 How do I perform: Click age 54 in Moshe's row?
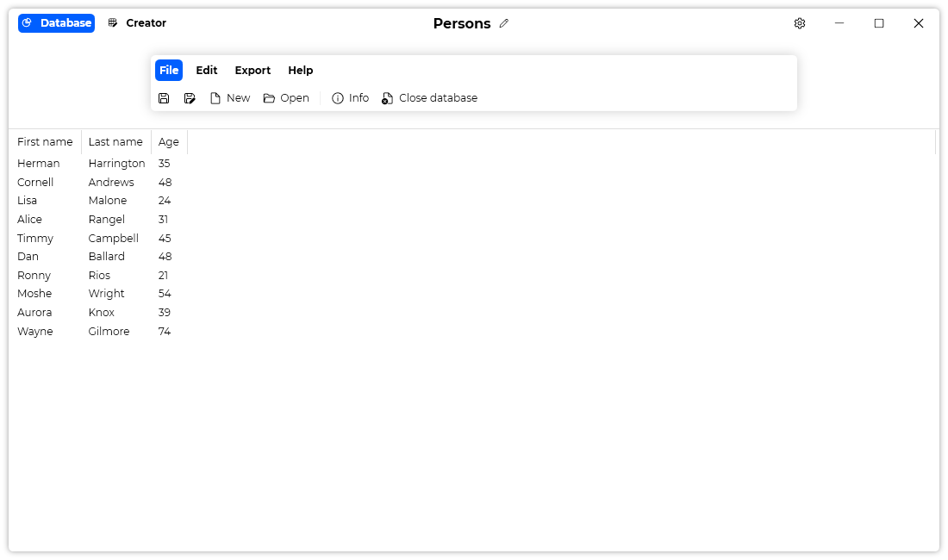point(165,294)
